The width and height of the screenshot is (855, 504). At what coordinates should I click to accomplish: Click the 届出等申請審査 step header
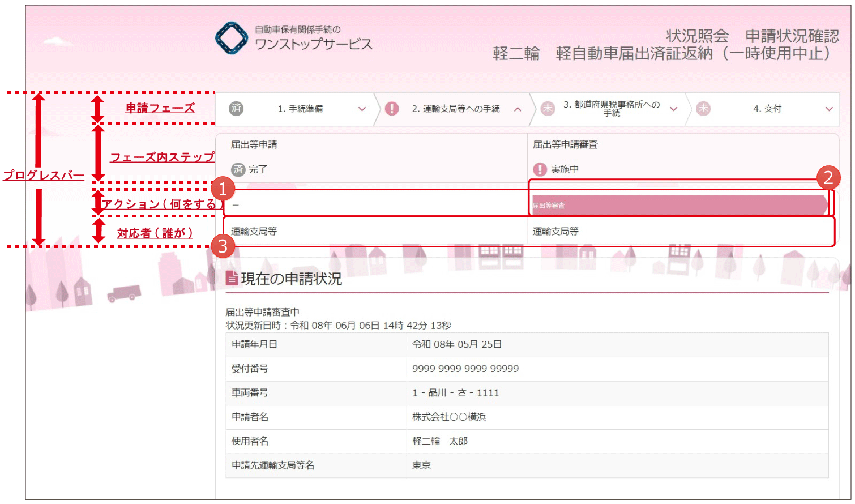565,145
